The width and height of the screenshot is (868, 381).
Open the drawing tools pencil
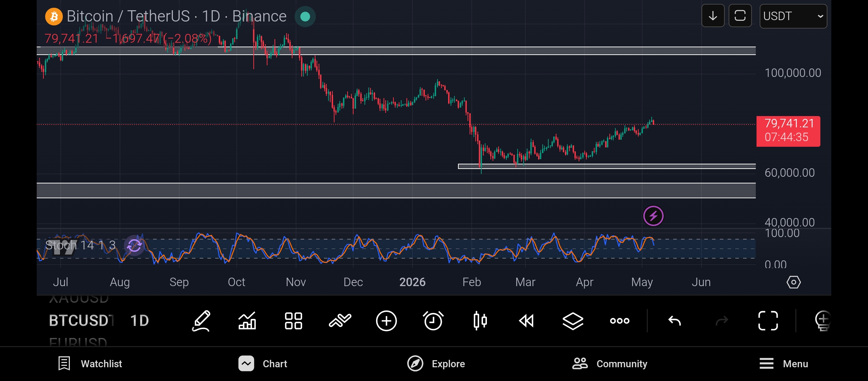click(x=201, y=321)
